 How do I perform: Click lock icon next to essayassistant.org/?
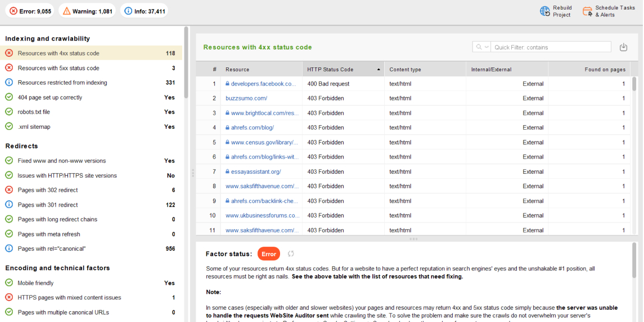pos(227,171)
